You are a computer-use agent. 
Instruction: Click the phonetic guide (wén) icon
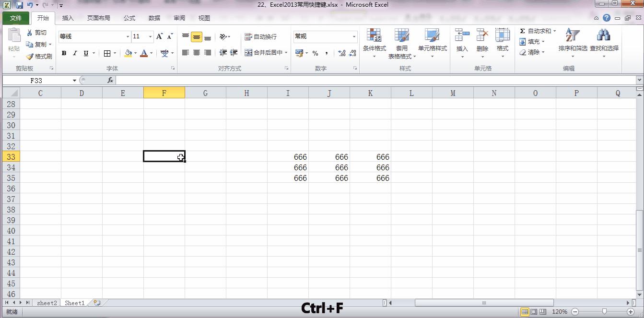[164, 53]
